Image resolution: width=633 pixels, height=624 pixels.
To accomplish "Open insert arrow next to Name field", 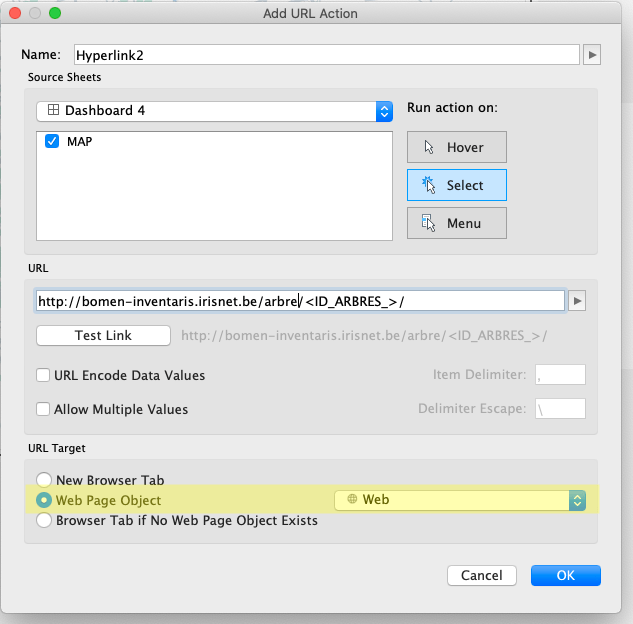I will 592,55.
